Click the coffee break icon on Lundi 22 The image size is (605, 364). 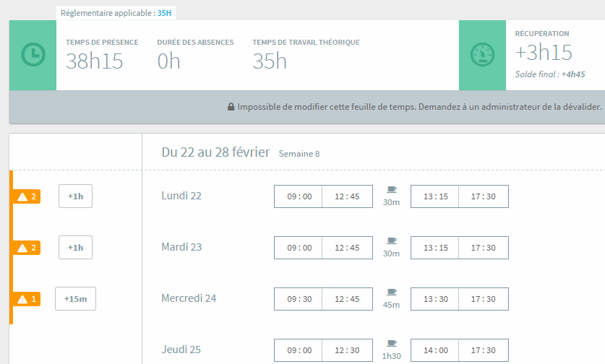point(392,189)
